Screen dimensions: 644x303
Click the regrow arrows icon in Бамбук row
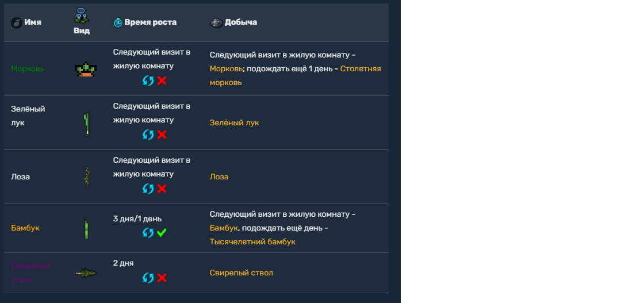pyautogui.click(x=148, y=233)
